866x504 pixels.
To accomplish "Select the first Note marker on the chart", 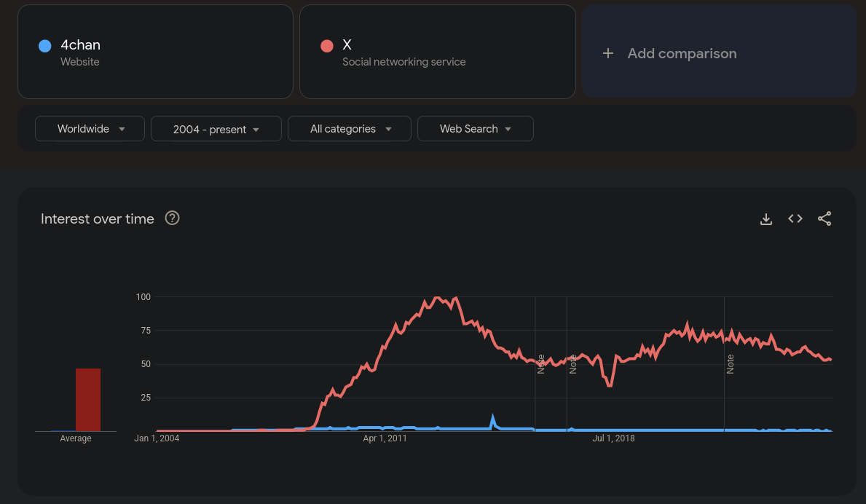I will pyautogui.click(x=541, y=364).
